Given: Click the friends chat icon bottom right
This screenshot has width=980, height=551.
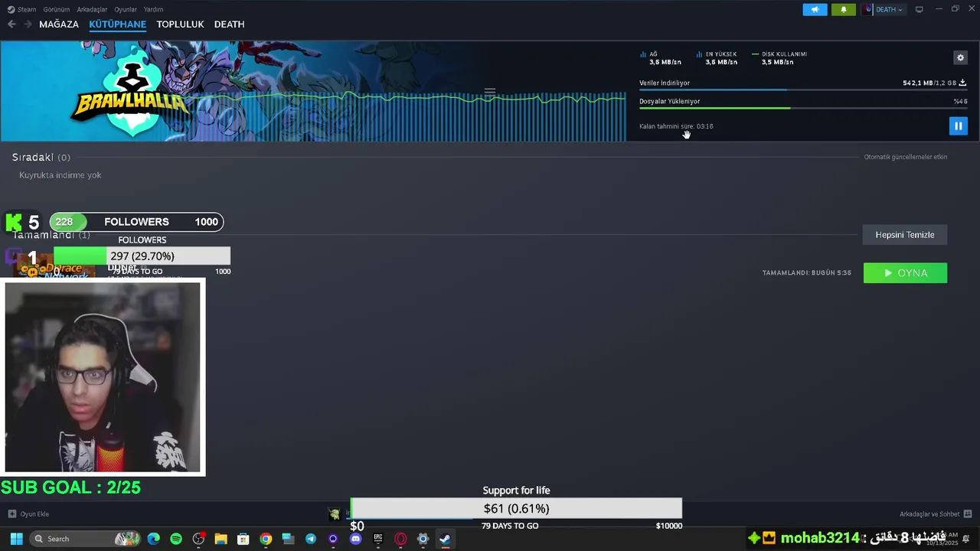Looking at the screenshot, I should pyautogui.click(x=968, y=514).
